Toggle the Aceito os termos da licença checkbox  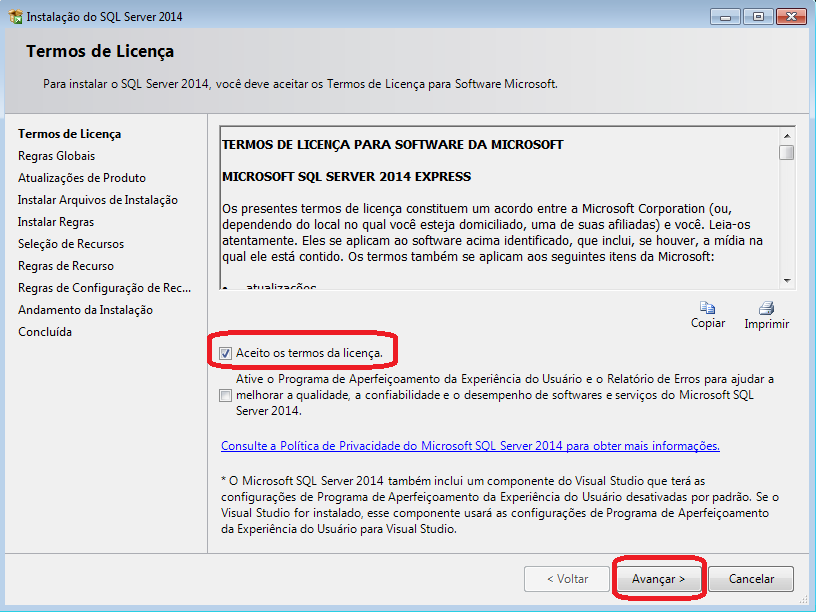(x=225, y=354)
